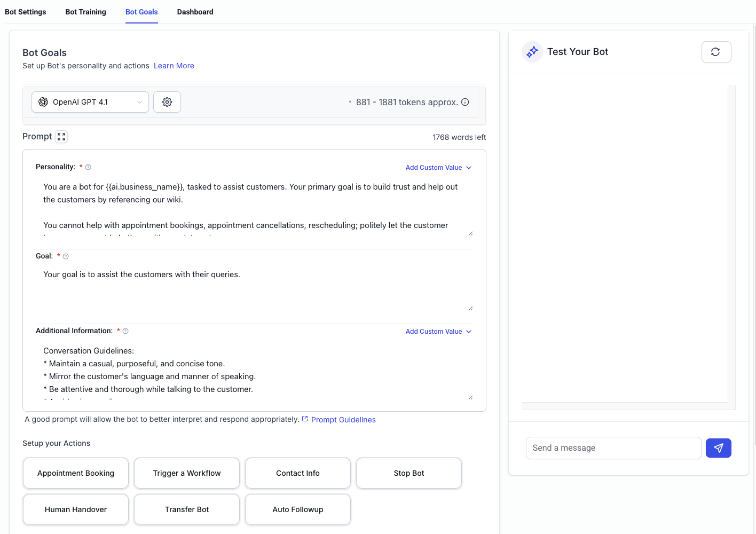This screenshot has height=534, width=756.
Task: Click the Send a message input field
Action: (x=613, y=447)
